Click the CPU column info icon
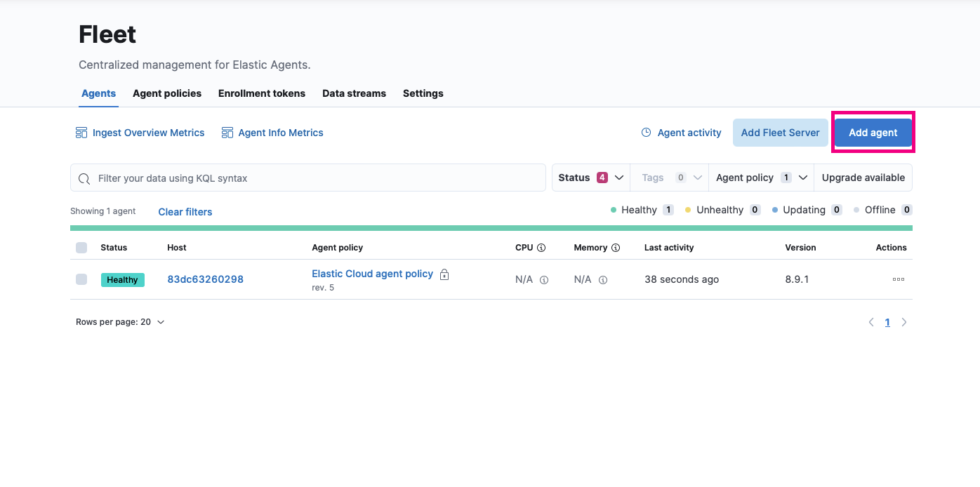Screen dimensions: 980x487 tap(541, 248)
